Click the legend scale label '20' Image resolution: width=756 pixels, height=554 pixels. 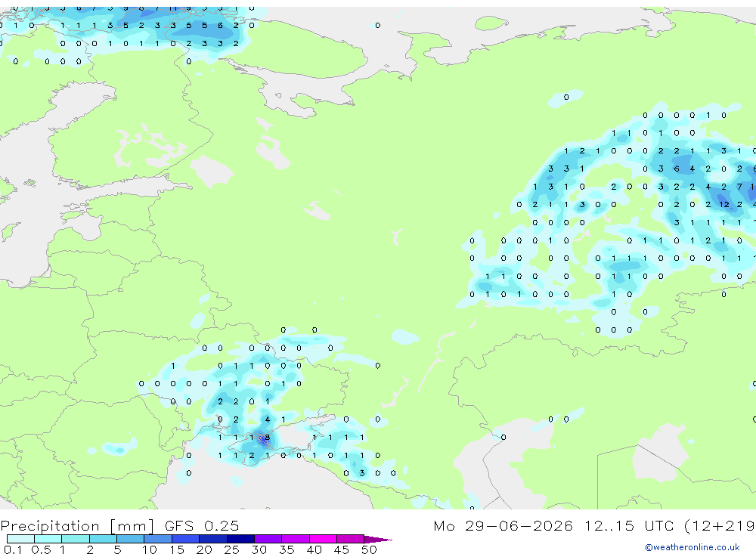pyautogui.click(x=204, y=549)
